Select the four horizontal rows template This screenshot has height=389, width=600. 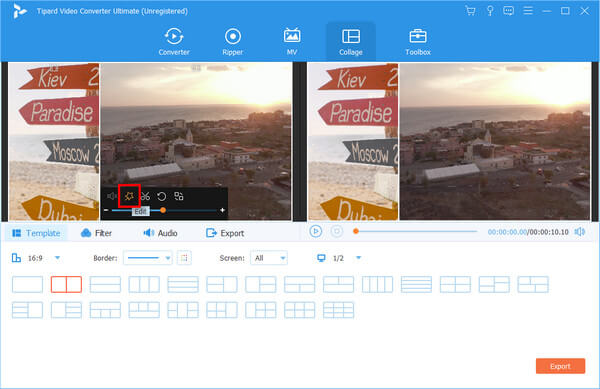(x=416, y=285)
